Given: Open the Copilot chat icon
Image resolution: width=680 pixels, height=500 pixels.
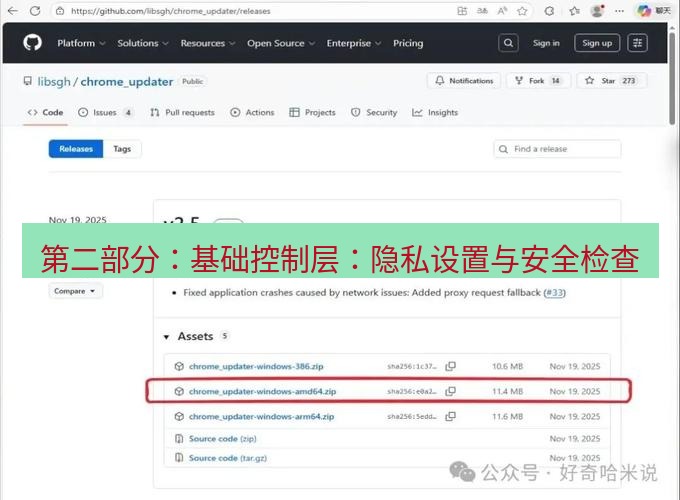Looking at the screenshot, I should click(644, 11).
